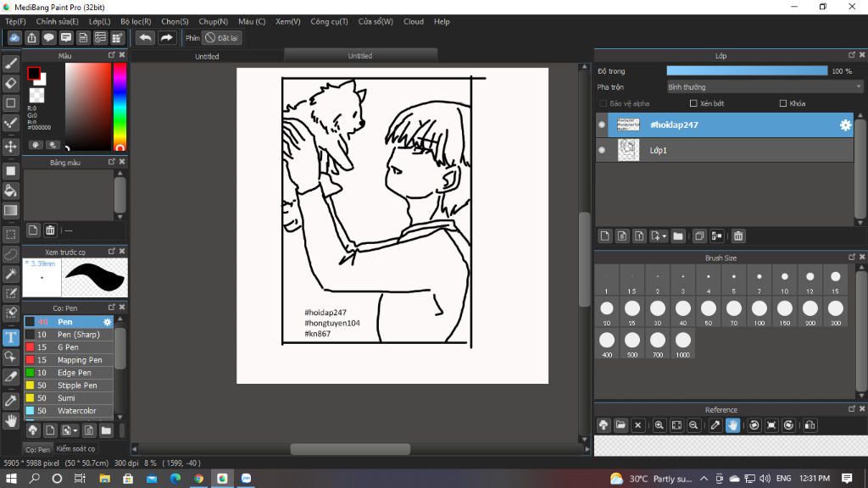
Task: Switch to the second Untitled document tab
Action: click(x=359, y=56)
